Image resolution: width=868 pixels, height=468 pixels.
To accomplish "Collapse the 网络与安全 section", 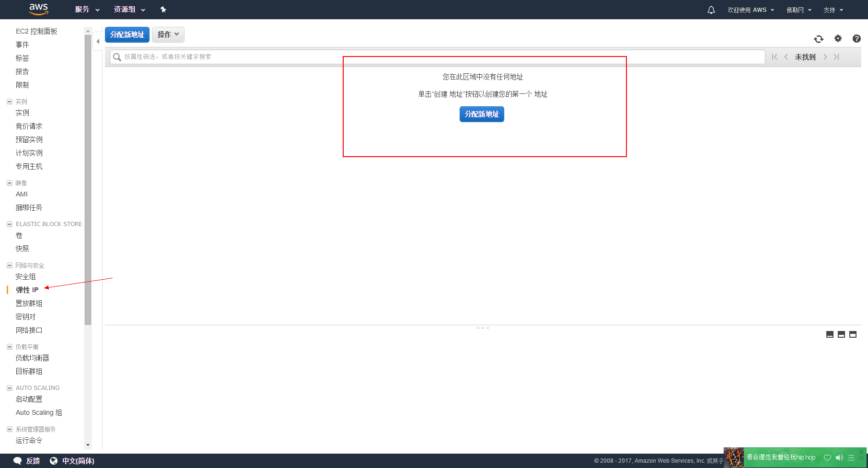I will (x=10, y=265).
